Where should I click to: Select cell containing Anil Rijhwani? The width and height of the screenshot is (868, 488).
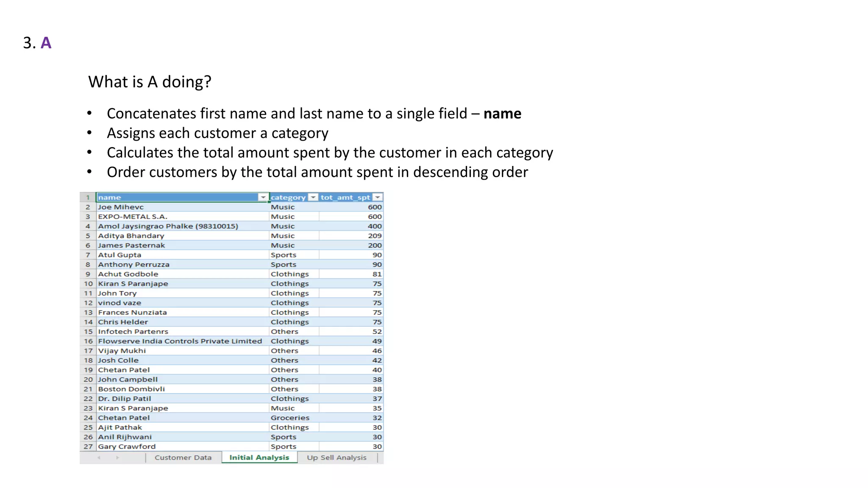pyautogui.click(x=183, y=437)
